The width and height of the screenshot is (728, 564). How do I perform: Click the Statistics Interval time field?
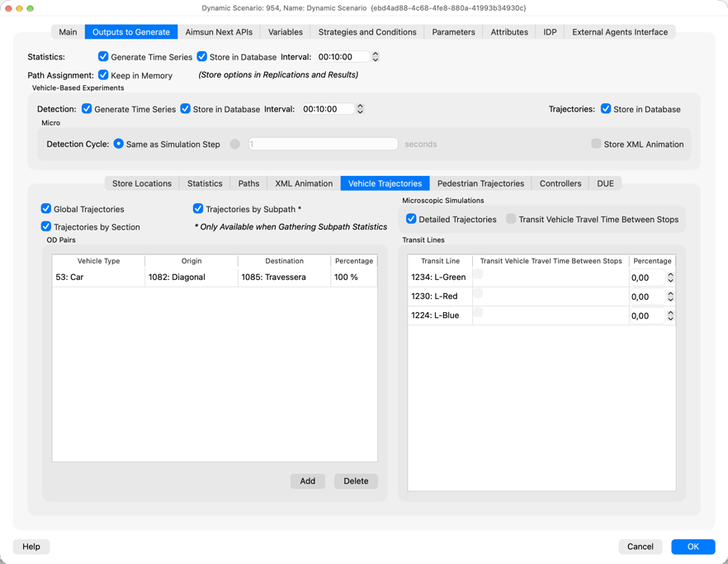(343, 57)
